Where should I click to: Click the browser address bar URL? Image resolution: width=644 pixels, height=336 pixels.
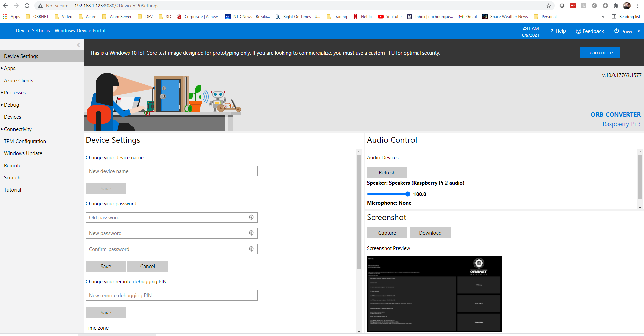coord(116,6)
